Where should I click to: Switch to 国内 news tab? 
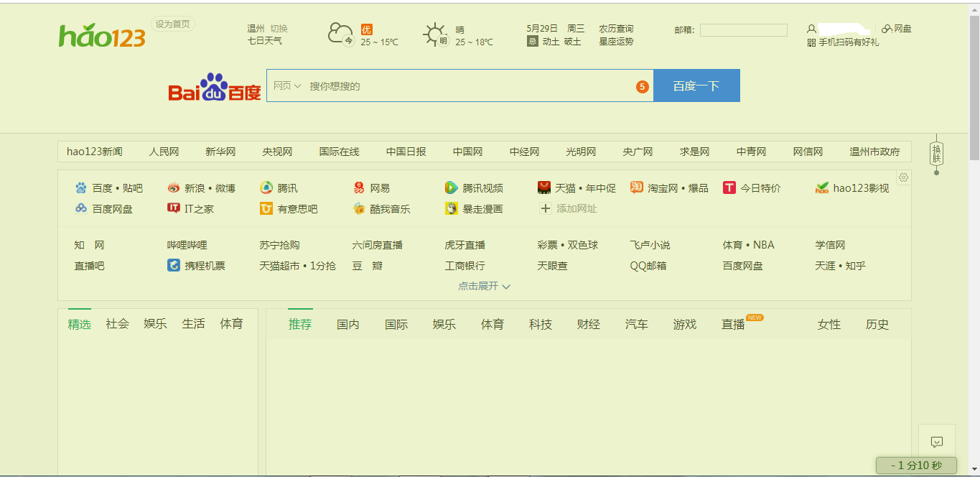click(x=348, y=325)
